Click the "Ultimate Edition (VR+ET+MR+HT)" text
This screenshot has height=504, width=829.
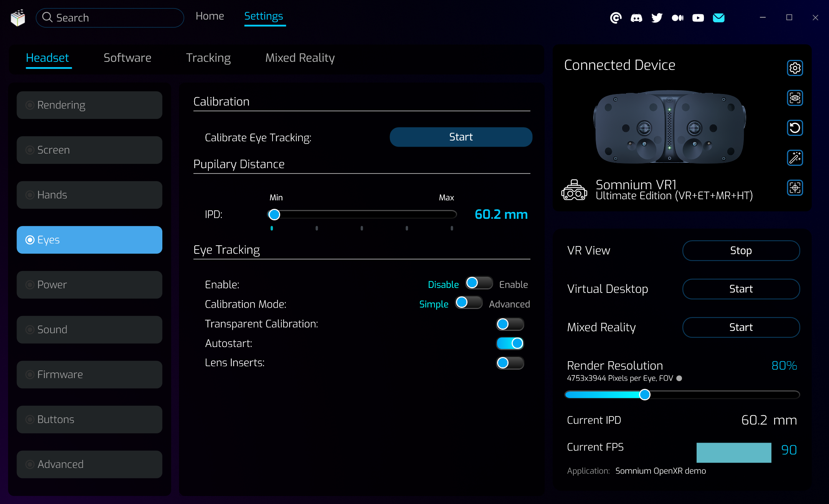(x=674, y=196)
